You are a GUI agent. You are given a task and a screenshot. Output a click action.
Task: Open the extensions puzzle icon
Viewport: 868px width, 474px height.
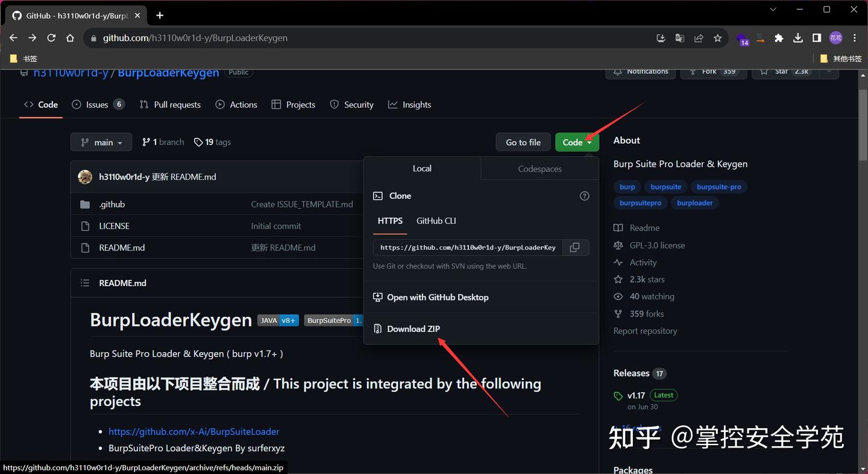(779, 38)
